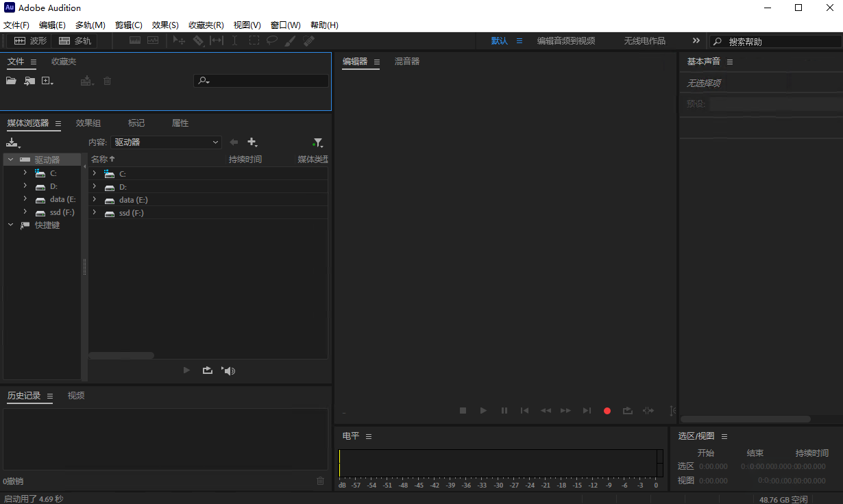
Task: Click Open File folder icon in Files panel
Action: point(11,81)
